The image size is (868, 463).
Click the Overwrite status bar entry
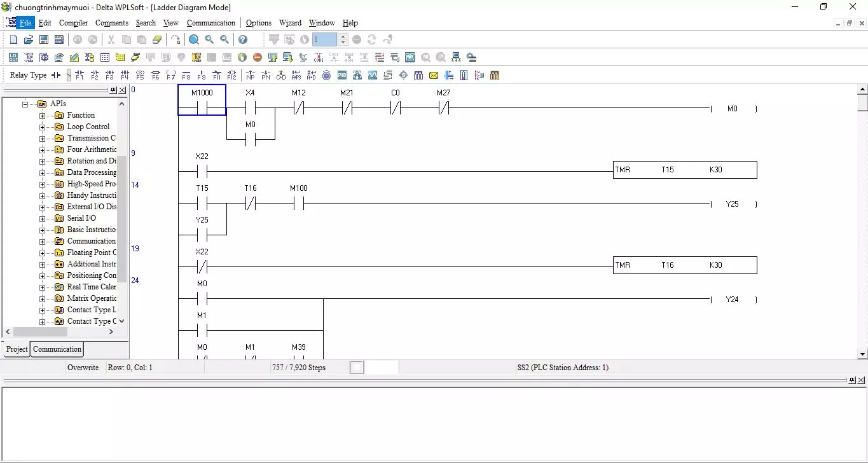[83, 368]
